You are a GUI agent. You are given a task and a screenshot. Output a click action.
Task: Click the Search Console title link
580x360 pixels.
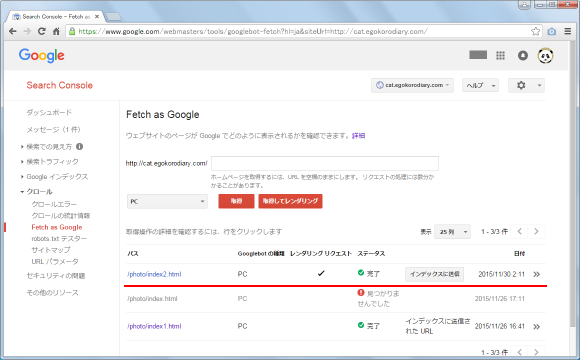(60, 85)
